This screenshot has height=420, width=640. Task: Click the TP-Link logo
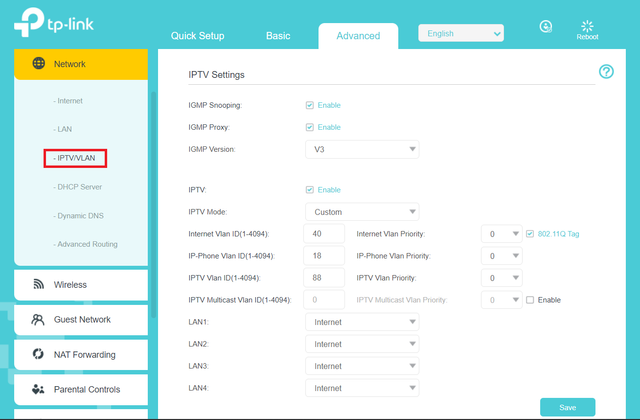[53, 23]
